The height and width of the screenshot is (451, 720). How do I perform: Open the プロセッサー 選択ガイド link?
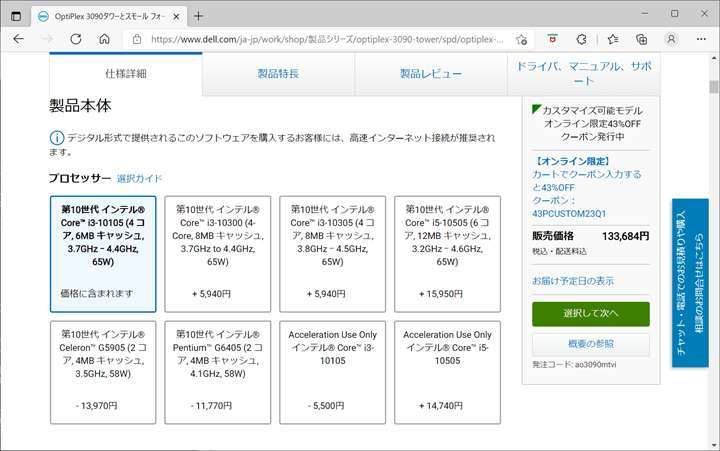[x=139, y=178]
